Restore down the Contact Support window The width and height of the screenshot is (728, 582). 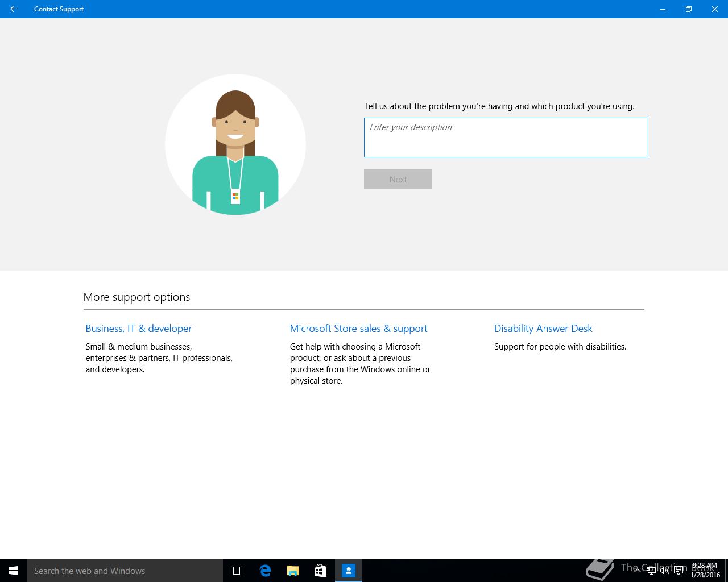tap(689, 9)
